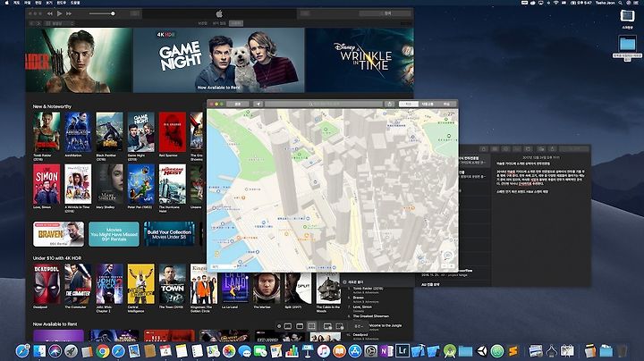
Task: Open FaceTime from the Dock
Action: click(x=260, y=351)
